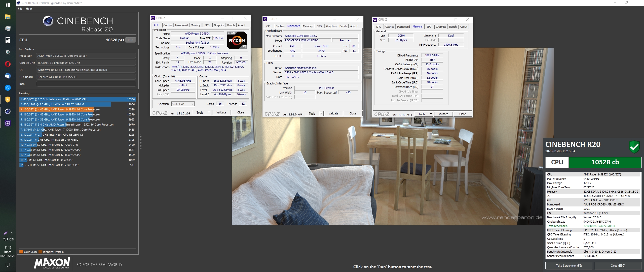Click Take Screenshot (F5) in BenchMate
The height and width of the screenshot is (272, 644).
[569, 266]
